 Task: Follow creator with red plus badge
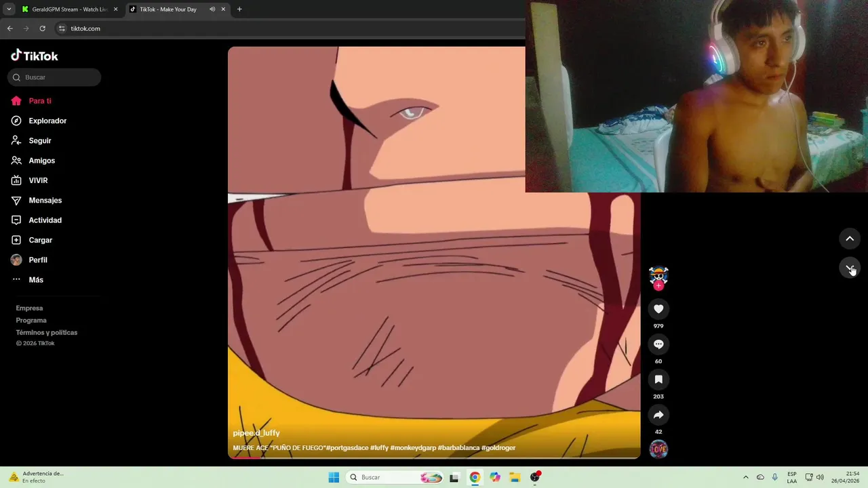click(658, 285)
